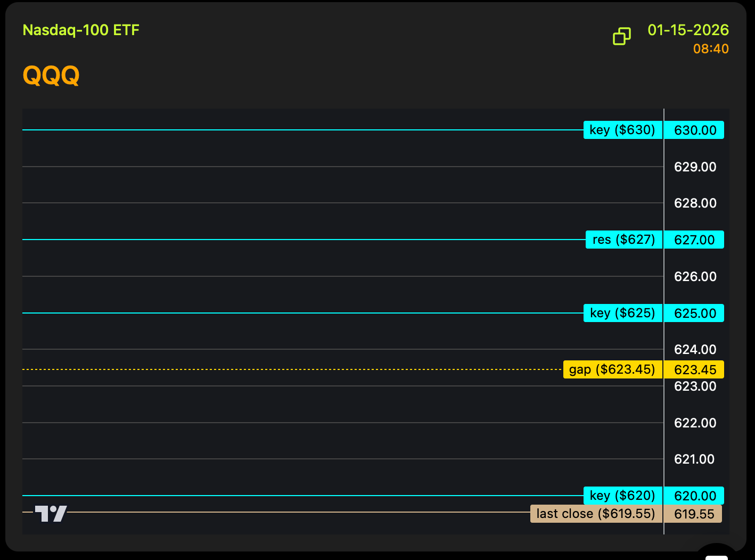Viewport: 755px width, 560px height.
Task: Click the 622.00 price axis value
Action: coord(695,423)
